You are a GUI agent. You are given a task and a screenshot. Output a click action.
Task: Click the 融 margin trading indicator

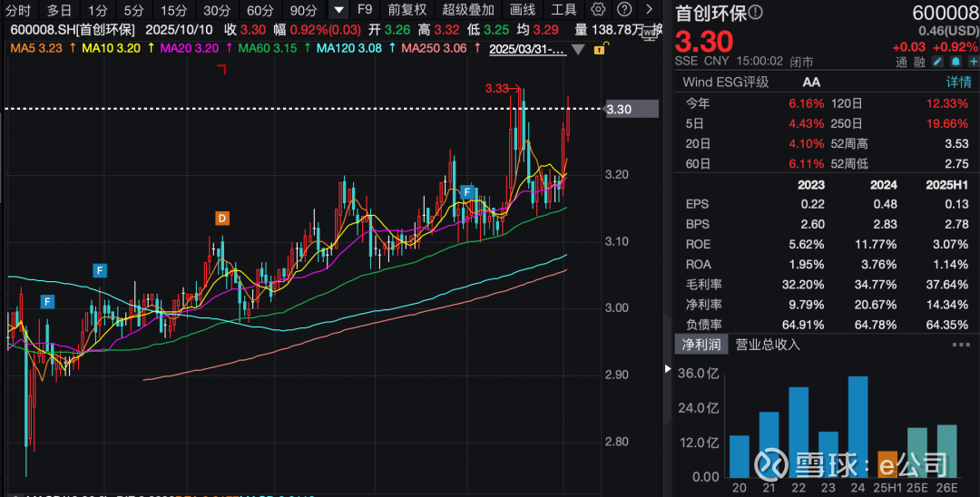[920, 62]
